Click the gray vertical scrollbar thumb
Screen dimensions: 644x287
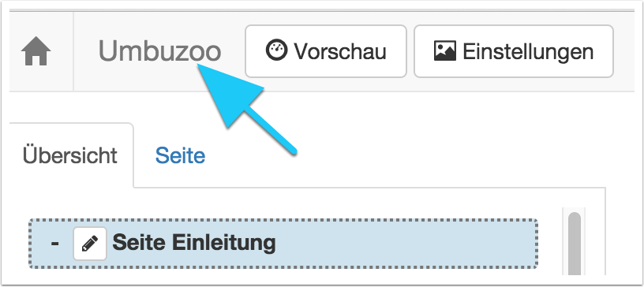point(575,243)
